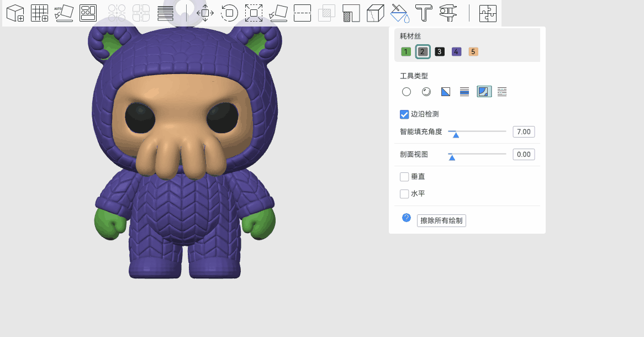This screenshot has height=337, width=644.
Task: Uncheck the 边沿检测 checkbox
Action: [404, 114]
